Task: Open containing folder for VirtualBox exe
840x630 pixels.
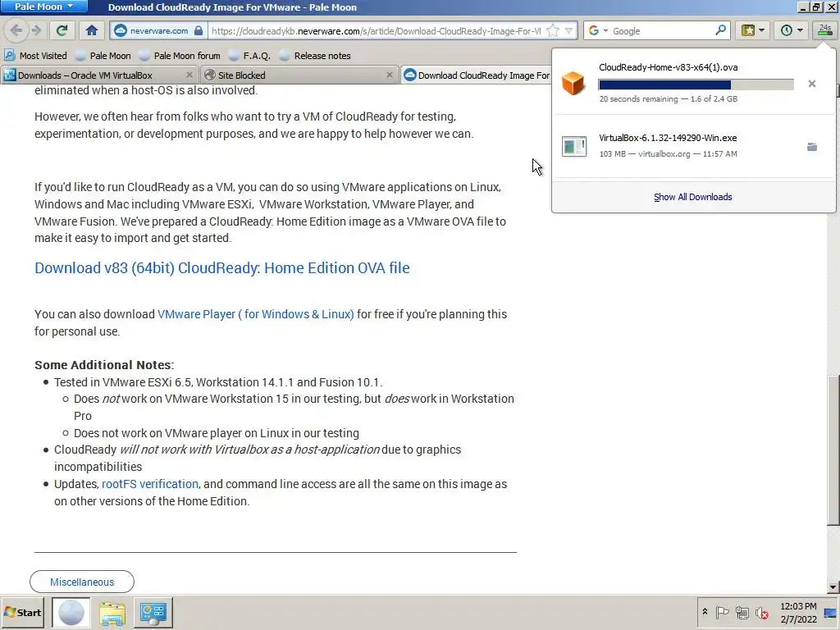Action: pyautogui.click(x=812, y=147)
